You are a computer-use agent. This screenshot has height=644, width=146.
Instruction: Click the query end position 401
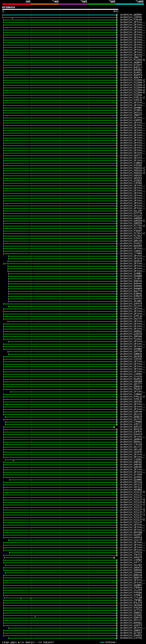(x=115, y=11)
